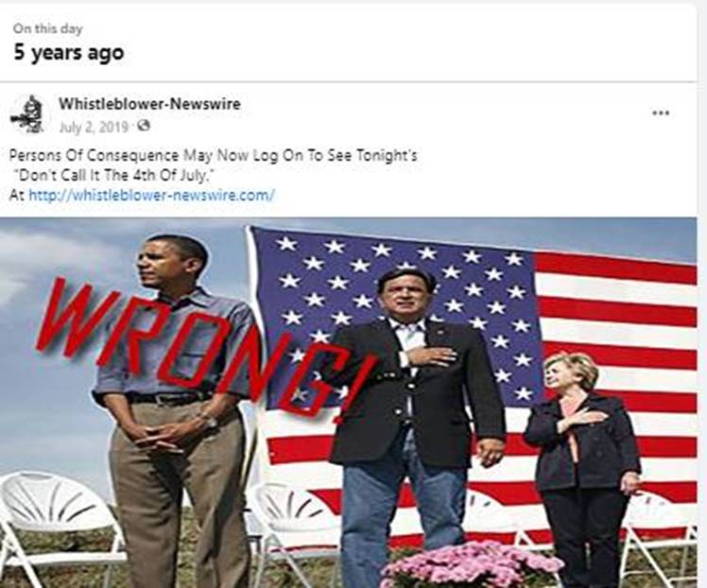Click the "At" text before the URL
707x588 pixels.
17,196
